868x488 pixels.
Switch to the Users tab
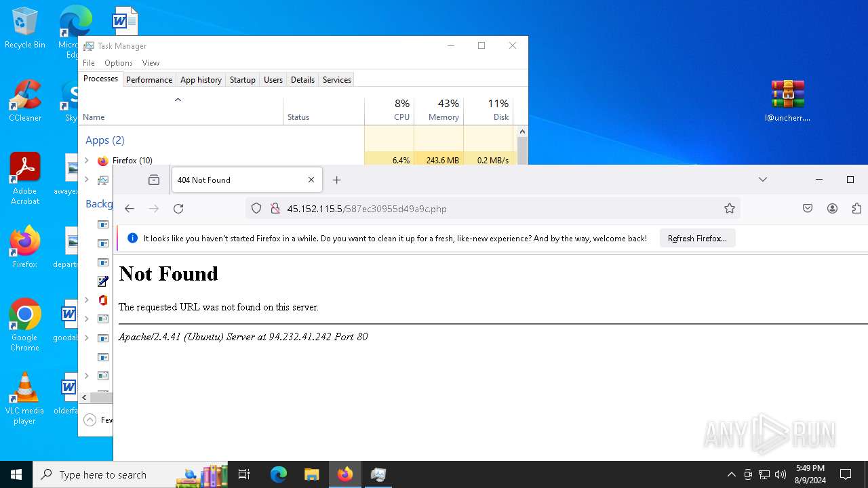point(273,80)
